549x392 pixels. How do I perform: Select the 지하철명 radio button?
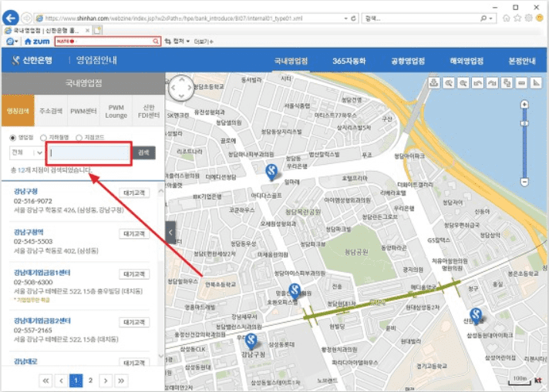pos(43,137)
